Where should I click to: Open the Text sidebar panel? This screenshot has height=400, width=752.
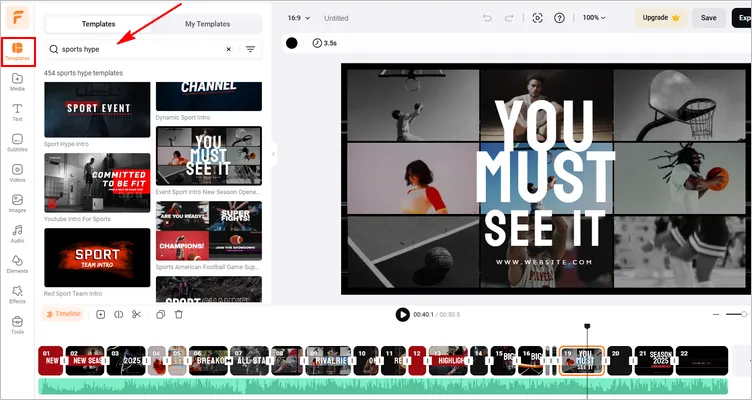(x=17, y=112)
